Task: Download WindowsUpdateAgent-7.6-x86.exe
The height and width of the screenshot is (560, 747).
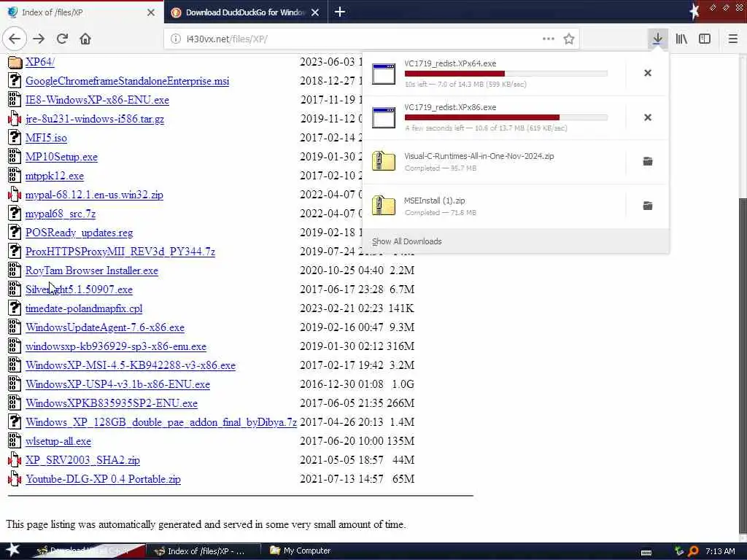Action: pyautogui.click(x=105, y=327)
